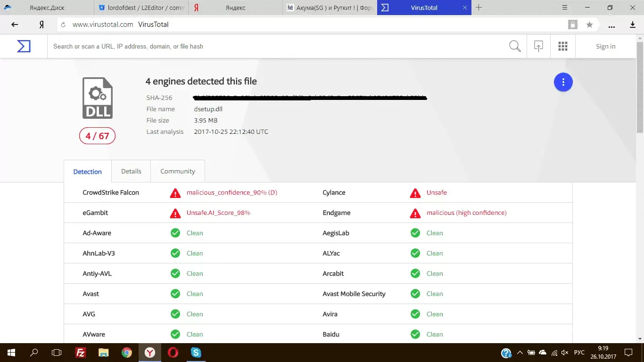Click the Cylance 'Unsafe' result
Image resolution: width=644 pixels, height=362 pixels.
(437, 193)
